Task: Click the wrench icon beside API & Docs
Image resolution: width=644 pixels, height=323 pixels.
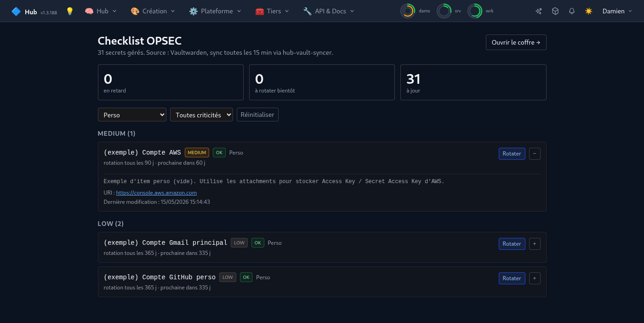Action: point(308,11)
